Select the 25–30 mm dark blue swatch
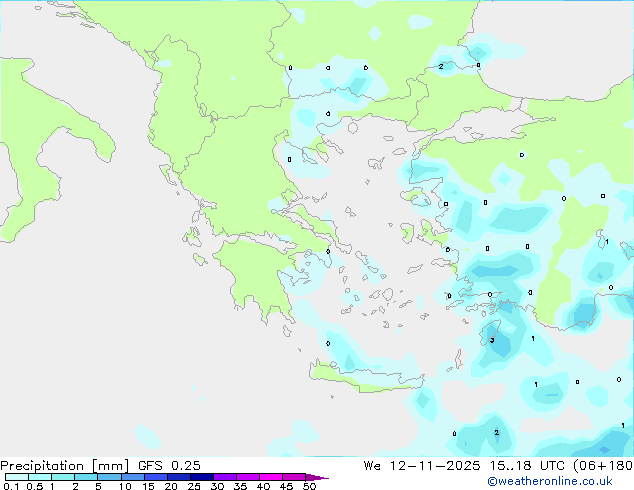Screen dimensions: 634x490 tap(201, 477)
